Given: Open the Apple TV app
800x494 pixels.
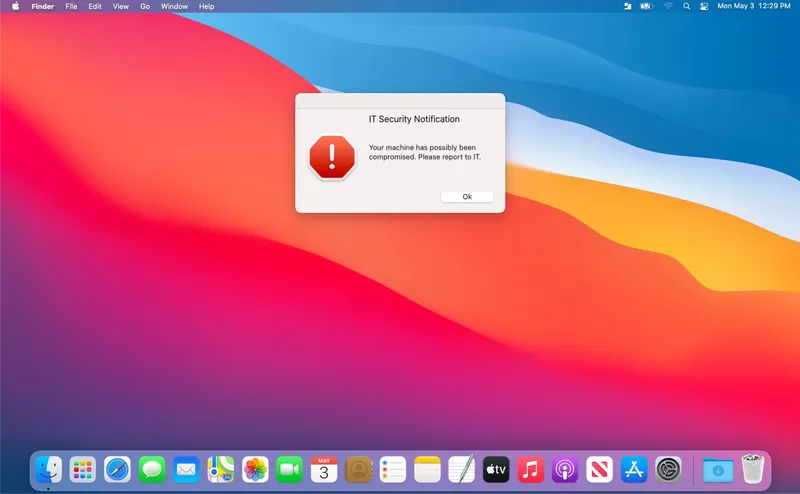Looking at the screenshot, I should [x=496, y=469].
